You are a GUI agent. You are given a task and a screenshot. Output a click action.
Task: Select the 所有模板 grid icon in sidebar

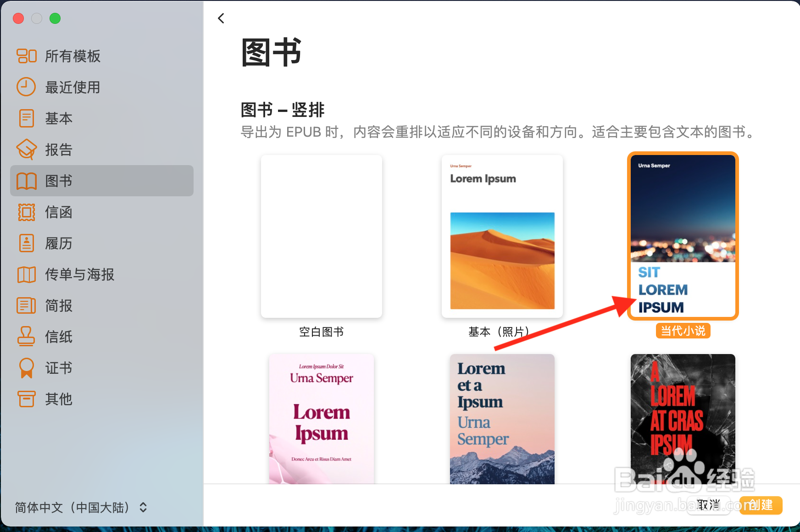pos(26,56)
